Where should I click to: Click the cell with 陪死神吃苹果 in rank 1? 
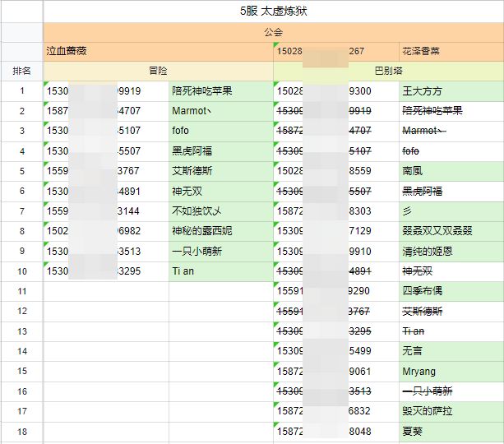point(221,91)
